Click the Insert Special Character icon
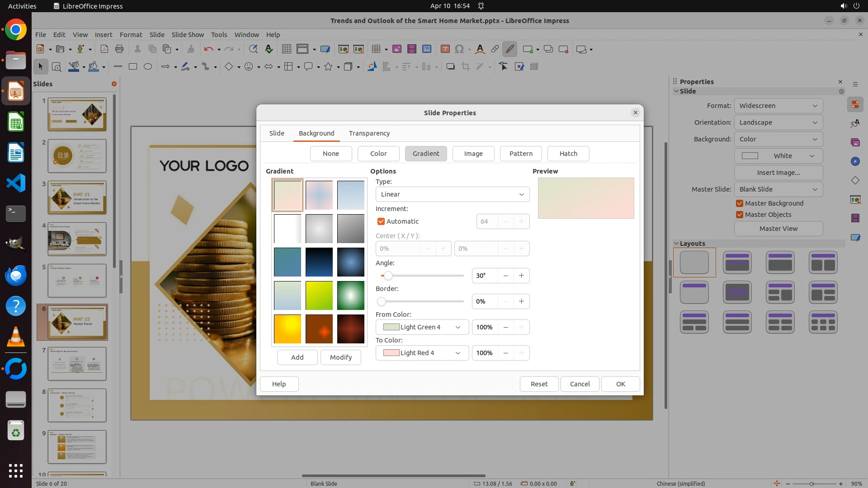The height and width of the screenshot is (488, 868). click(x=459, y=49)
